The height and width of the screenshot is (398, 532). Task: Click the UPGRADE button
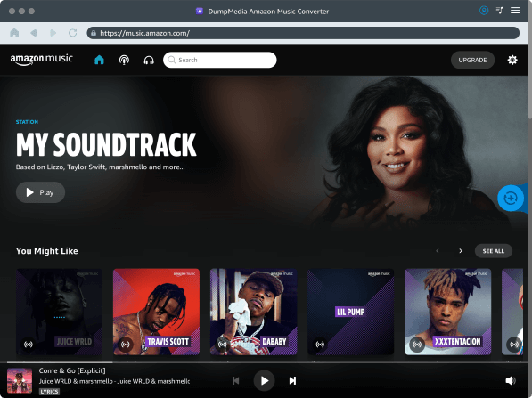472,60
